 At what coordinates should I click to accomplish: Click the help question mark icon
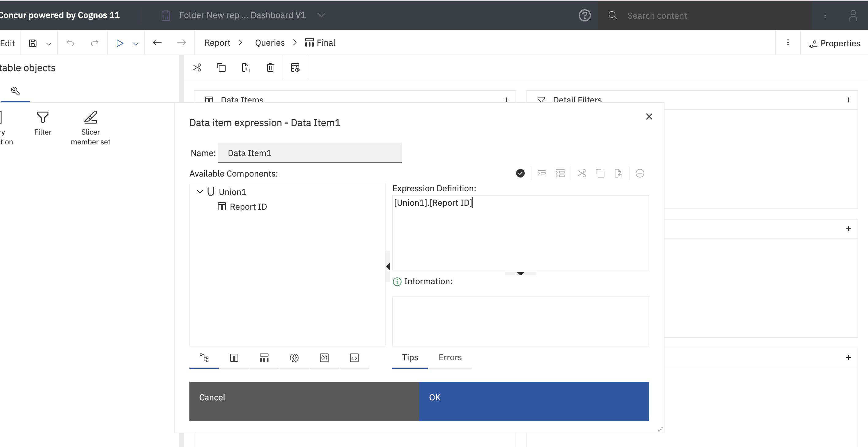coord(584,16)
